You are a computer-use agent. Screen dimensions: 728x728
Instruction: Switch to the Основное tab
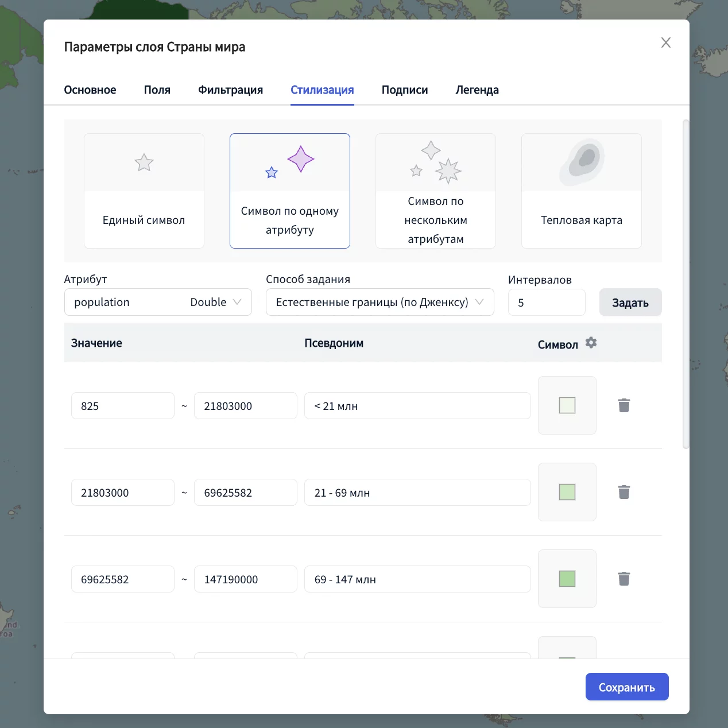(x=90, y=90)
